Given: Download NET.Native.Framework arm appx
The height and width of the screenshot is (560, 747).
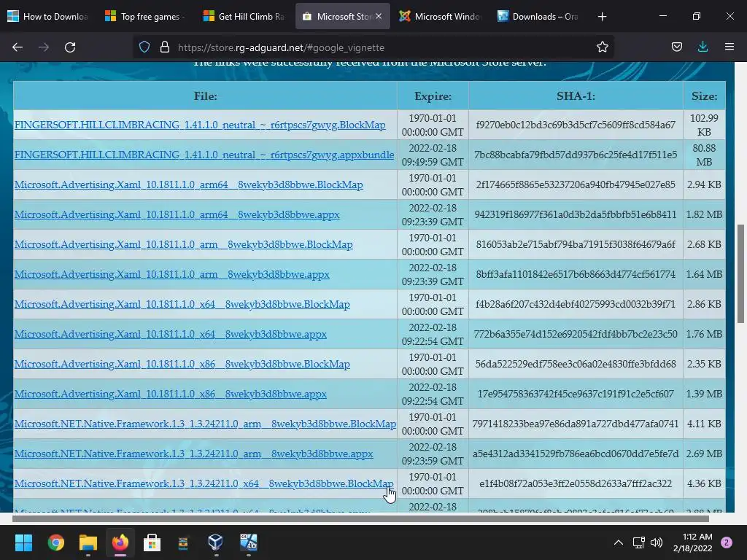Looking at the screenshot, I should (194, 454).
